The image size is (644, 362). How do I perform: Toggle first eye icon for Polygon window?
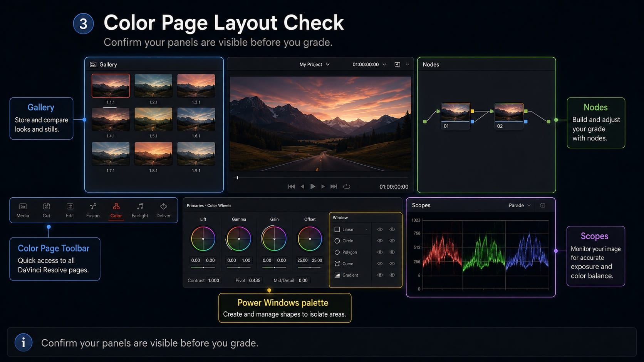[380, 252]
